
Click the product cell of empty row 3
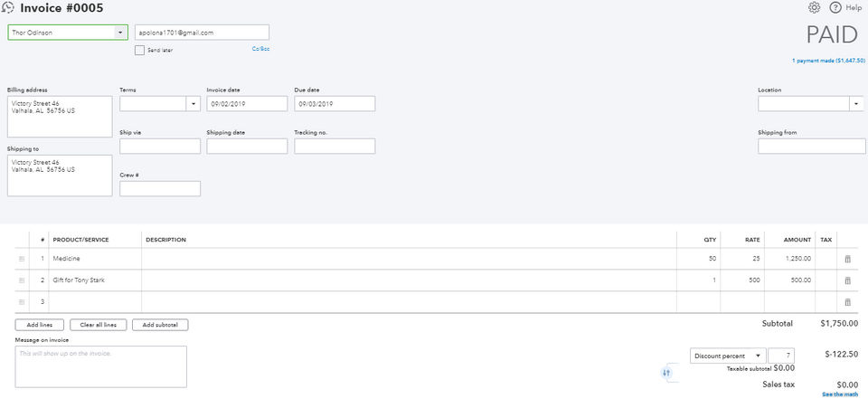click(95, 302)
